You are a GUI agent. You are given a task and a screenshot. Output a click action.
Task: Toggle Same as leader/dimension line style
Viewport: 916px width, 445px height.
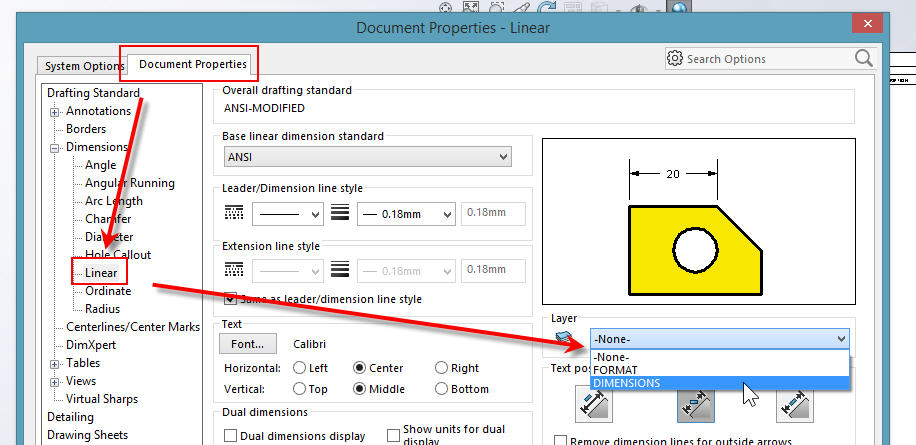pos(231,299)
